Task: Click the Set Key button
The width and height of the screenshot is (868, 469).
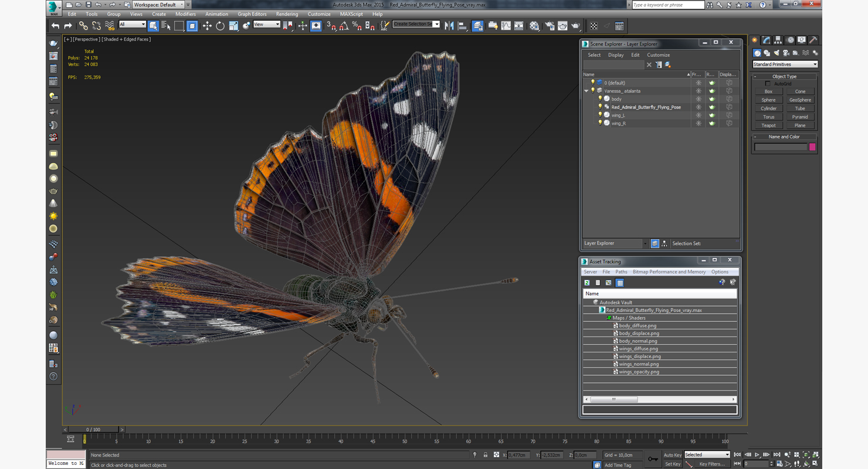Action: [x=672, y=464]
